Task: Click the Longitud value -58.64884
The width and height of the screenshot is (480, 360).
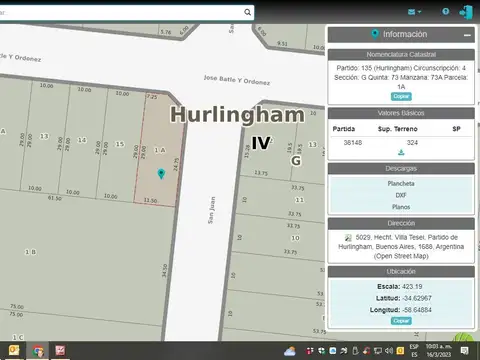Action: tap(417, 310)
